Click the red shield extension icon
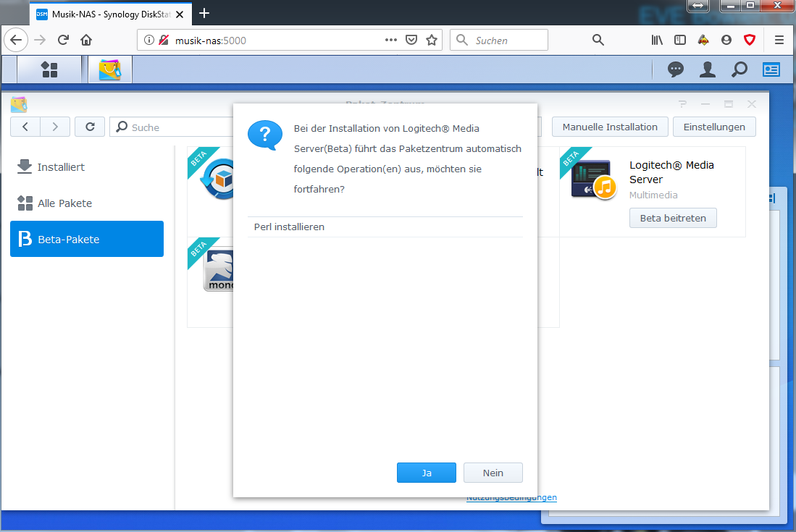The image size is (796, 532). coord(750,40)
